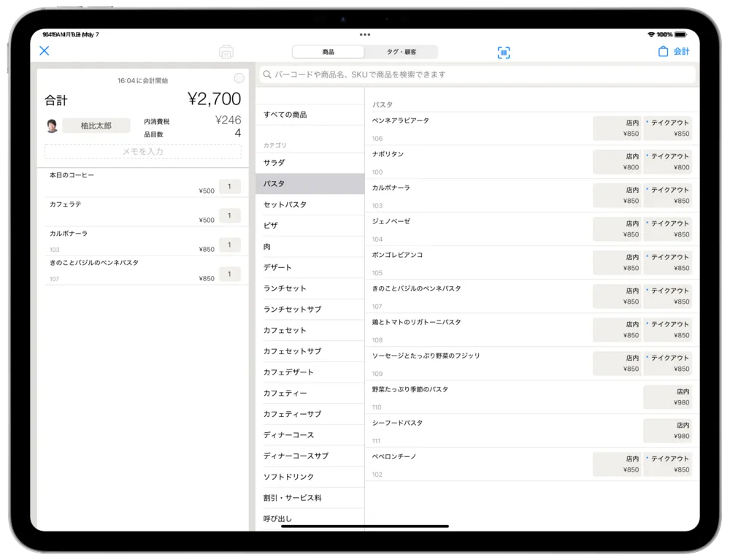
Task: Show すべての商品 list
Action: (x=310, y=115)
